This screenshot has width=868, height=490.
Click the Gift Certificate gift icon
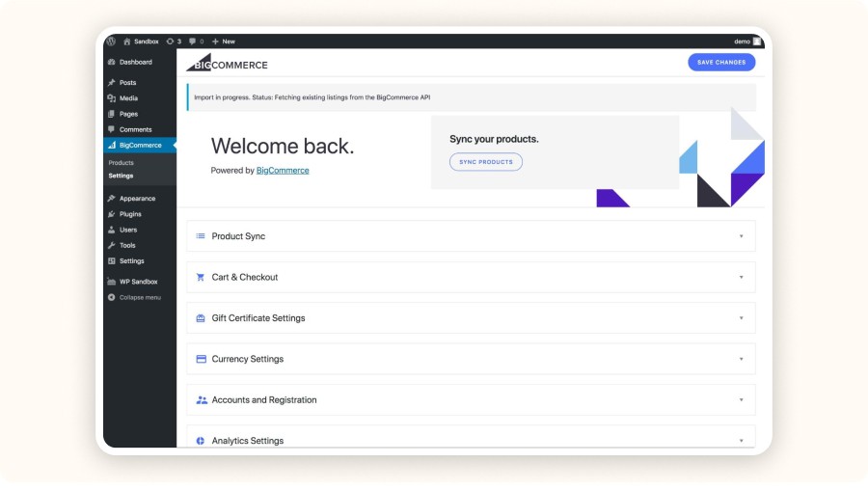(201, 317)
